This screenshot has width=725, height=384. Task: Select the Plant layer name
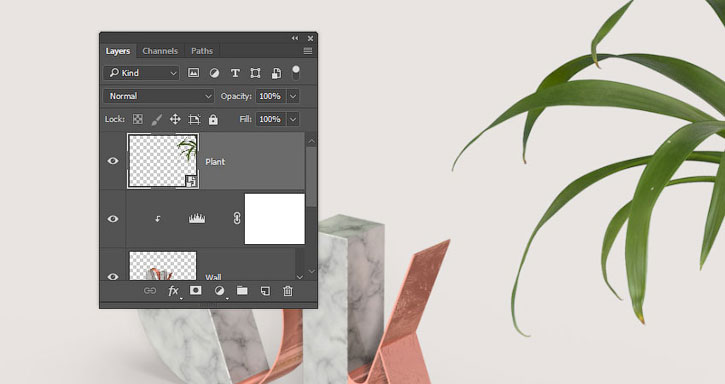click(x=215, y=161)
